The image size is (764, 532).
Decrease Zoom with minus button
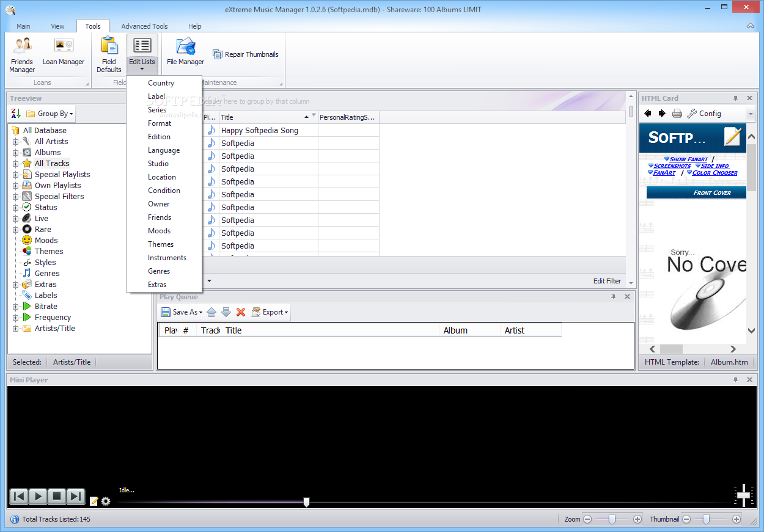(587, 519)
